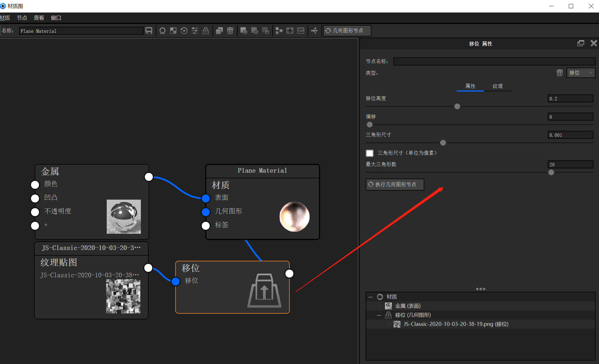
Task: Open the render preview lamp icon
Action: (162, 30)
